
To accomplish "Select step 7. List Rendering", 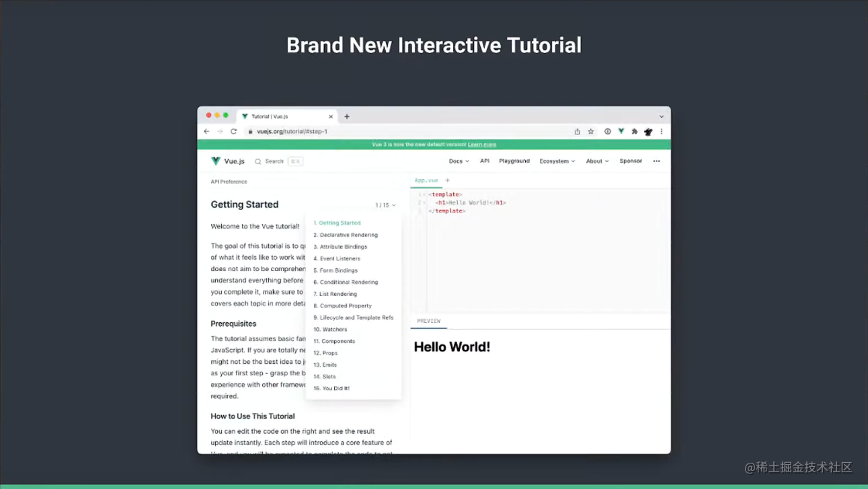I will (x=335, y=294).
